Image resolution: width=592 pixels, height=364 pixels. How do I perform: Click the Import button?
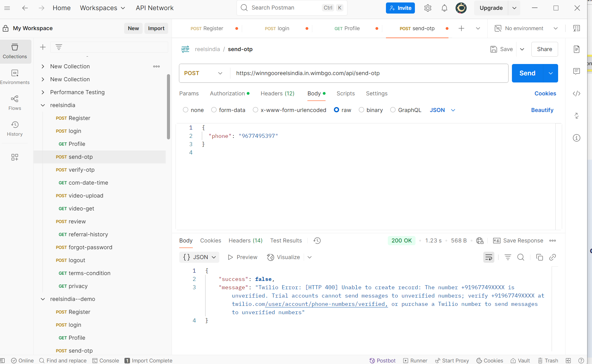pyautogui.click(x=156, y=28)
